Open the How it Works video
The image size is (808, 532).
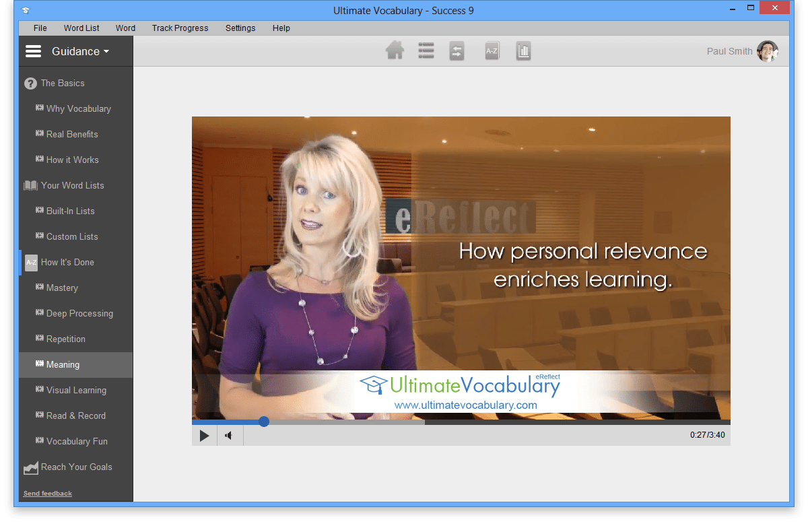(75, 160)
